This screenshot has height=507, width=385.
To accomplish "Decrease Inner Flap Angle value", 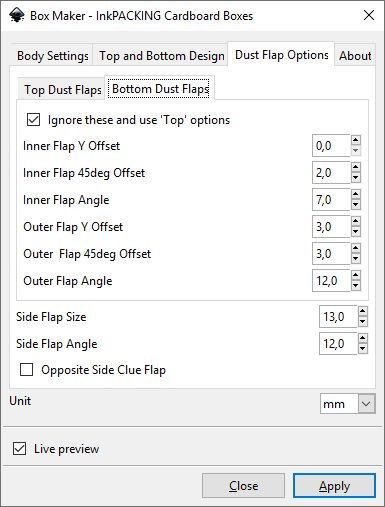I will point(356,205).
